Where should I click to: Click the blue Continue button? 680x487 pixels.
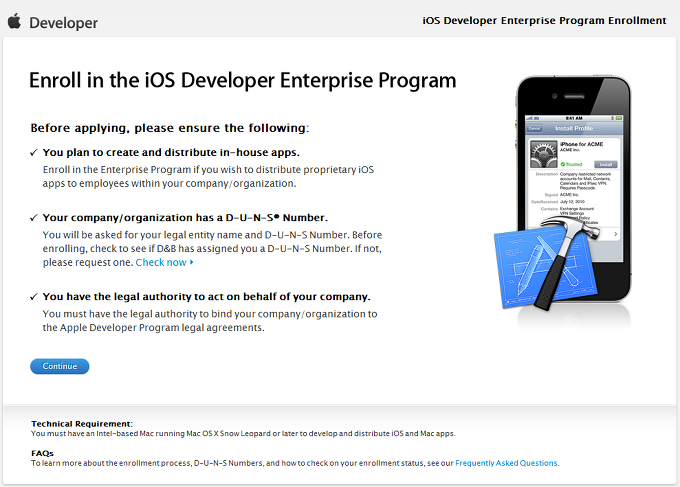tap(59, 366)
